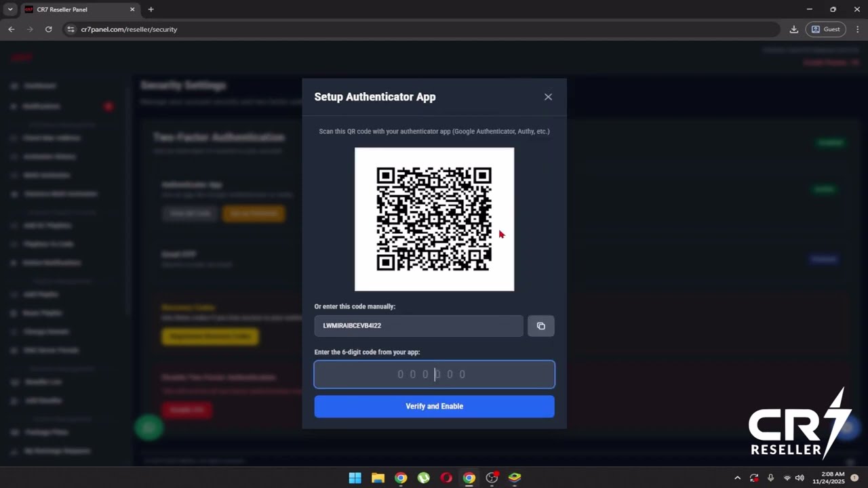View site information icon in address bar
868x488 pixels.
click(71, 29)
